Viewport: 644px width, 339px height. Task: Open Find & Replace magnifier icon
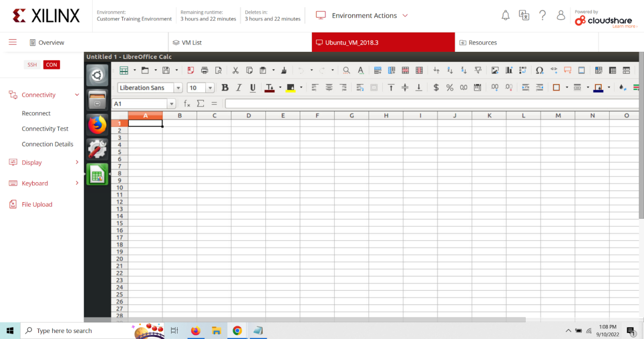click(347, 70)
